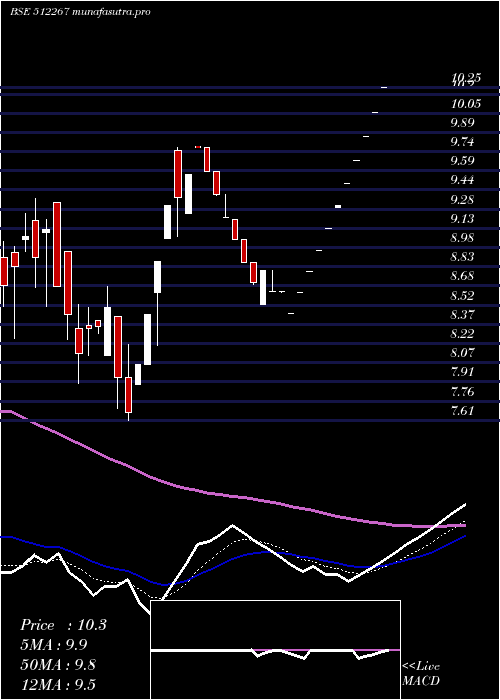The image size is (500, 700).
Task: Click the 5MA : 9.9 readout
Action: coord(54,645)
